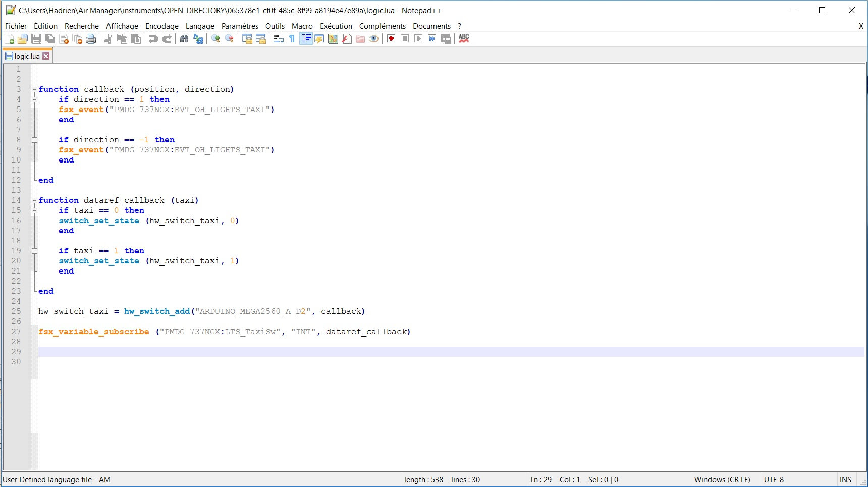Open the Recherche menu
The image size is (868, 487).
[82, 26]
